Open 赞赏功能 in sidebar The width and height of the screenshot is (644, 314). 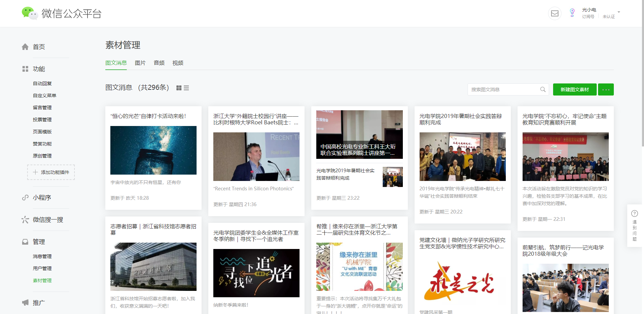[42, 144]
